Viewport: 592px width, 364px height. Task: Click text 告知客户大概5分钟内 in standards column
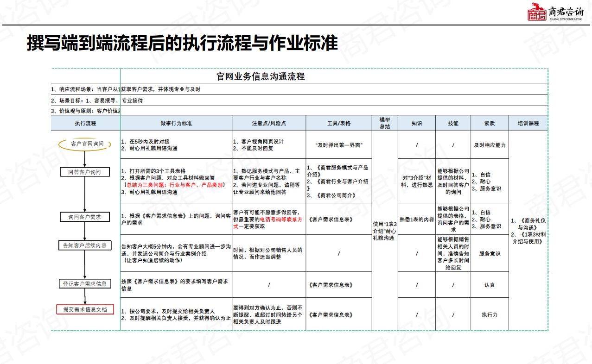click(x=148, y=247)
